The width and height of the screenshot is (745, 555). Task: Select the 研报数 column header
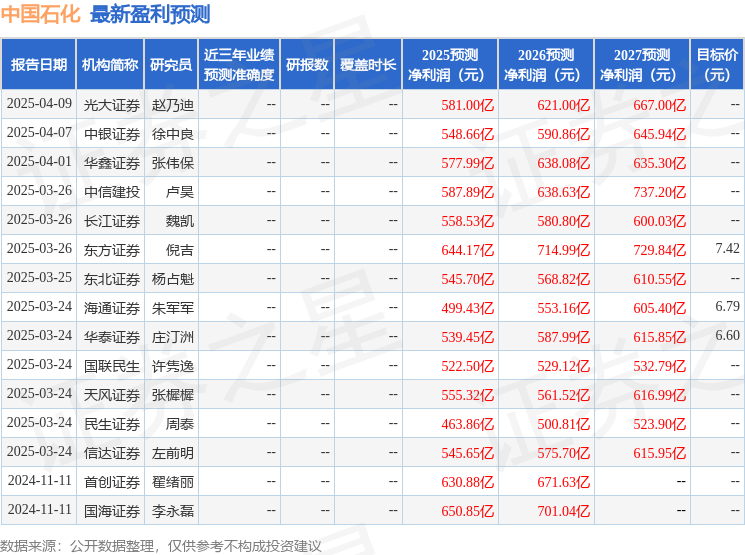(x=307, y=65)
